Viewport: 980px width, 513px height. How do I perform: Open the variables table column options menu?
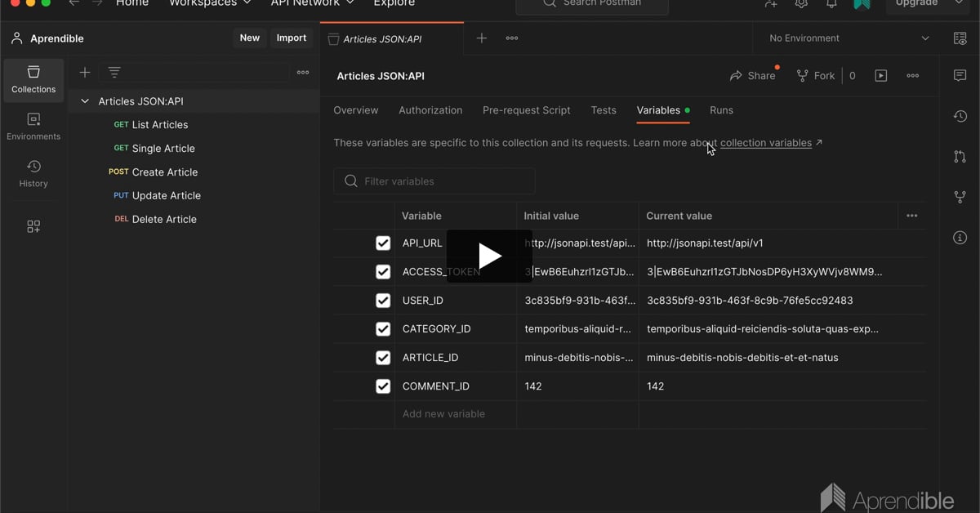[912, 216]
